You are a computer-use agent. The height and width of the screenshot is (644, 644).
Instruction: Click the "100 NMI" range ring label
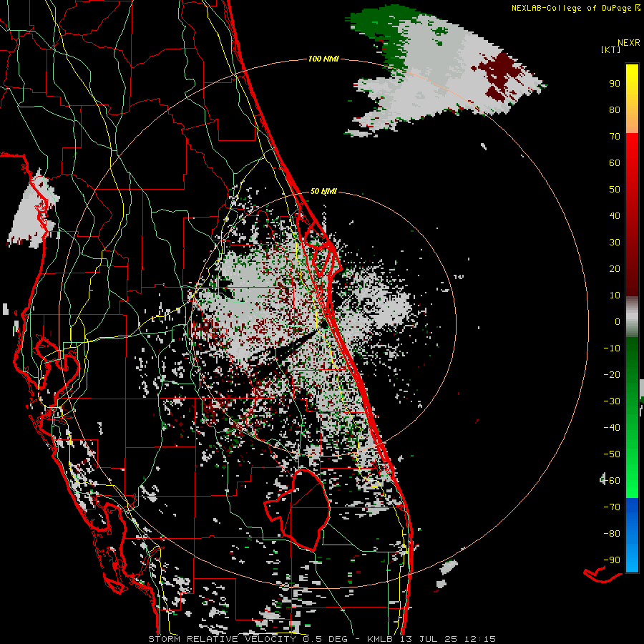point(323,59)
